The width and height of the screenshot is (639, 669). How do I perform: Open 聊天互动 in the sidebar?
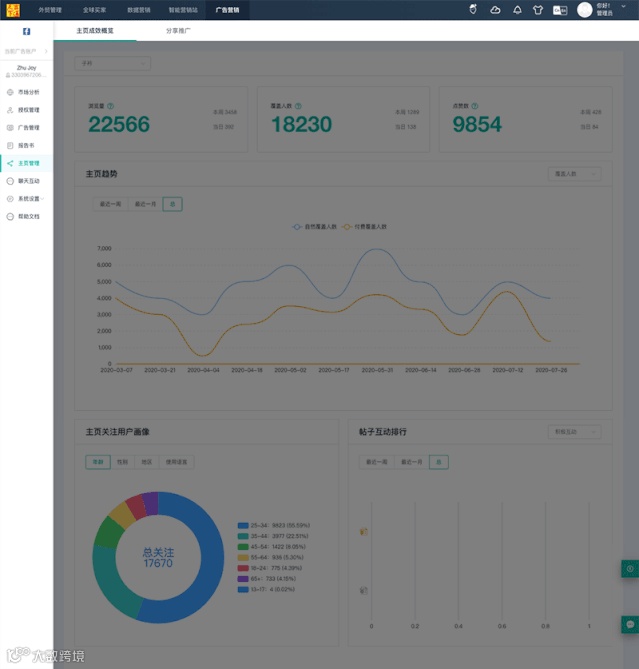[28, 181]
